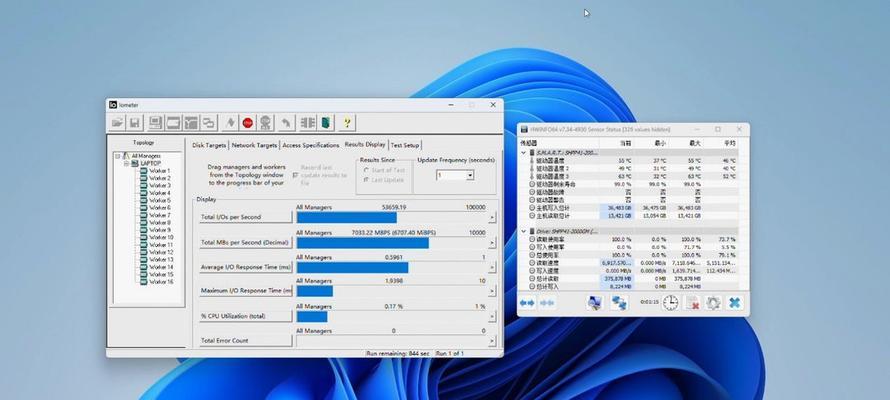Click the Average I/O Response Time button
The image size is (890, 400).
[246, 267]
